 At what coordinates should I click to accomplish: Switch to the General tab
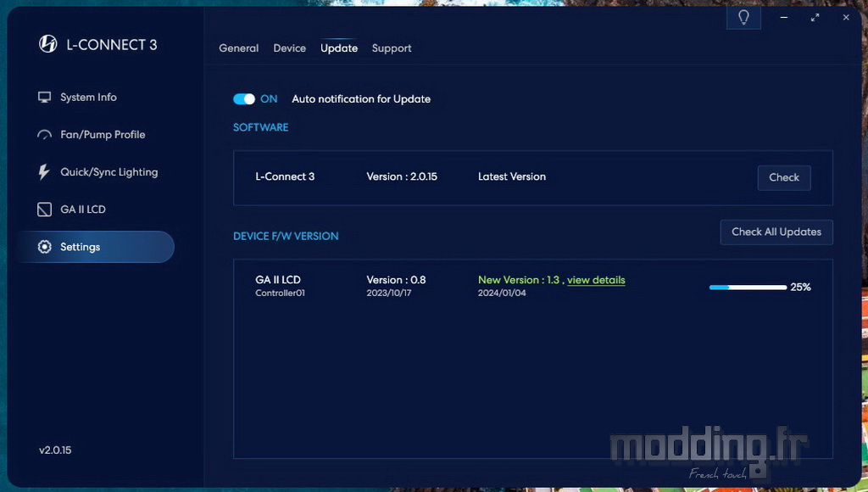(238, 48)
